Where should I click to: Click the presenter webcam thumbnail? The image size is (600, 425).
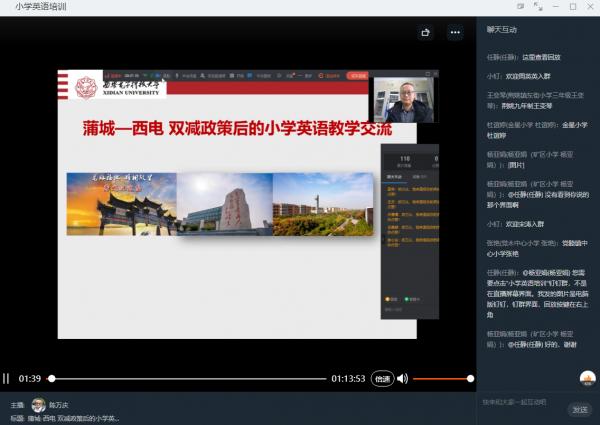405,100
